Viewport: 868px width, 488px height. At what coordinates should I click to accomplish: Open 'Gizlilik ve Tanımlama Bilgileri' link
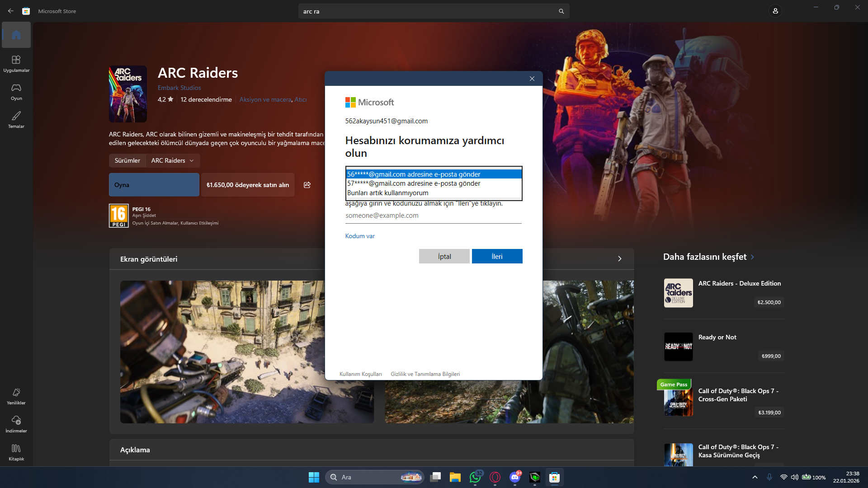425,374
